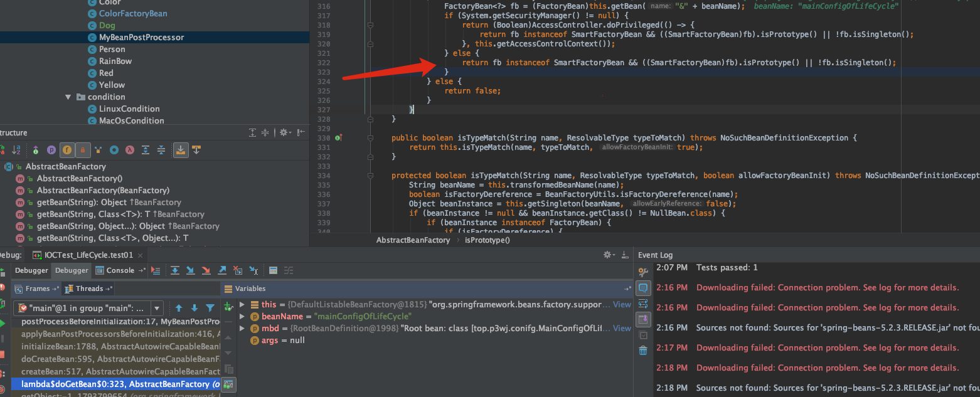The height and width of the screenshot is (397, 980).
Task: Click AbstractBeanFactory breadcrumb in editor
Action: click(413, 240)
